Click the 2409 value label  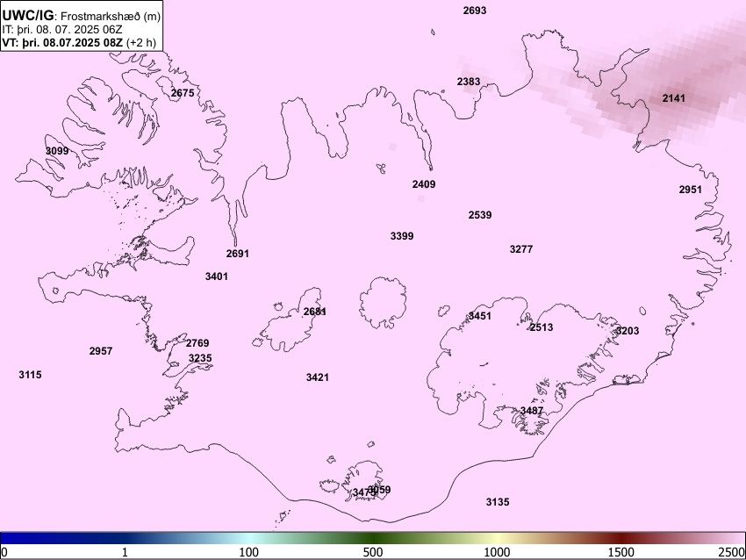pyautogui.click(x=424, y=184)
